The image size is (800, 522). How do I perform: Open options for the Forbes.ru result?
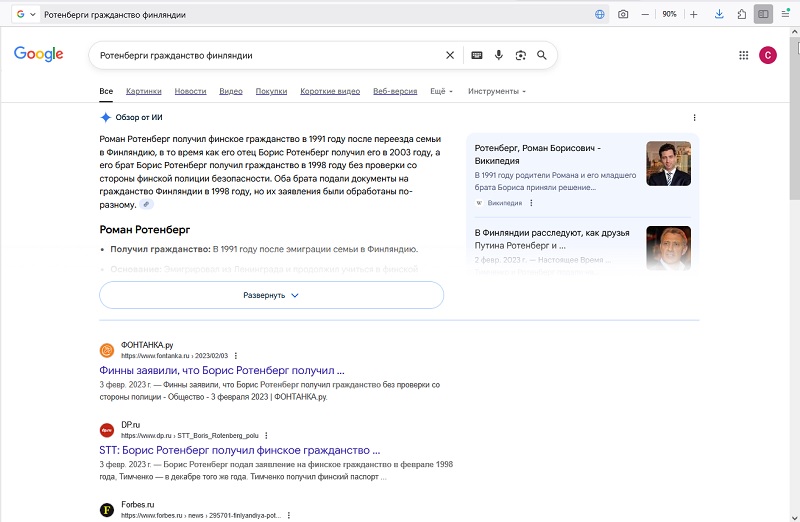289,515
